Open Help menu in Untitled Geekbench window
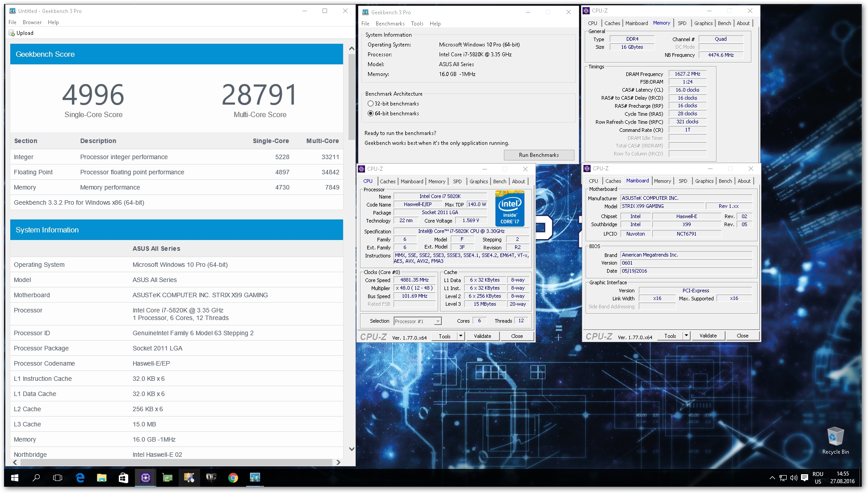868x493 pixels. click(x=53, y=22)
